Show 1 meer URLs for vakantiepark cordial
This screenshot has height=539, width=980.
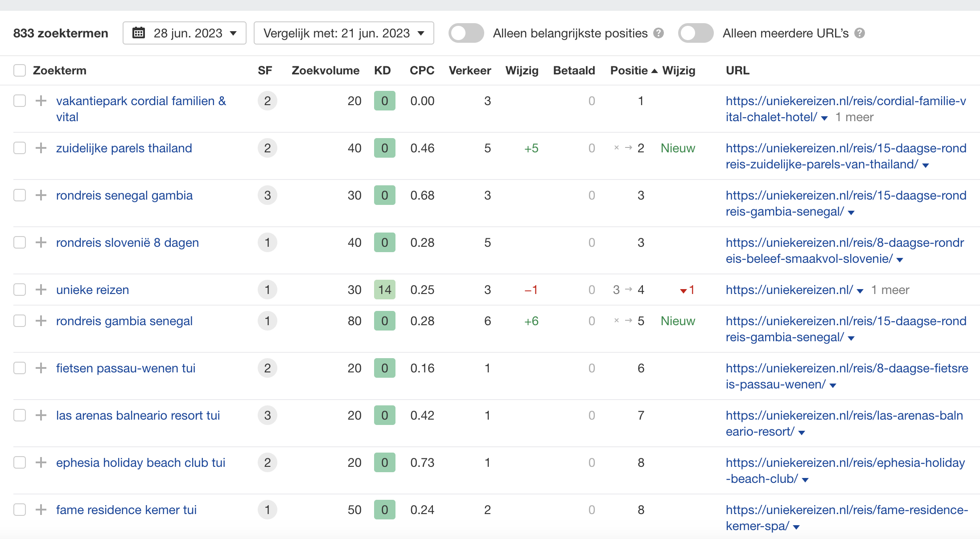[854, 117]
